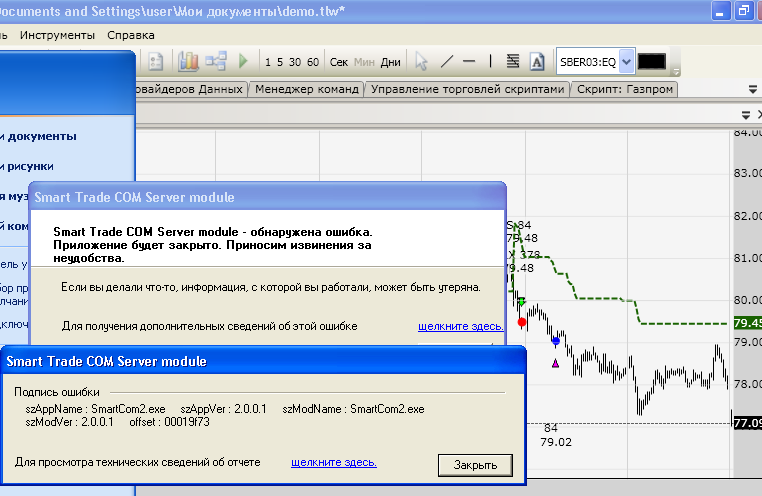Open the Справка menu
Screen dimensions: 762x496
pos(131,35)
